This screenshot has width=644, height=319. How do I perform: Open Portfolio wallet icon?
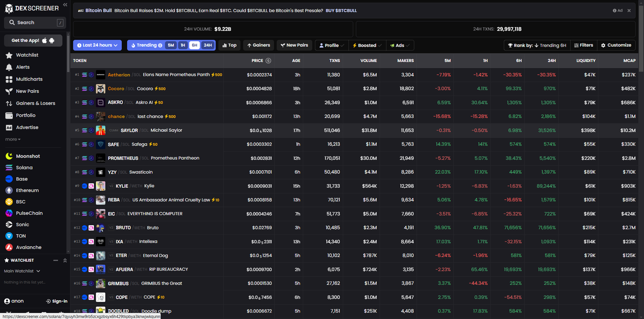point(9,115)
